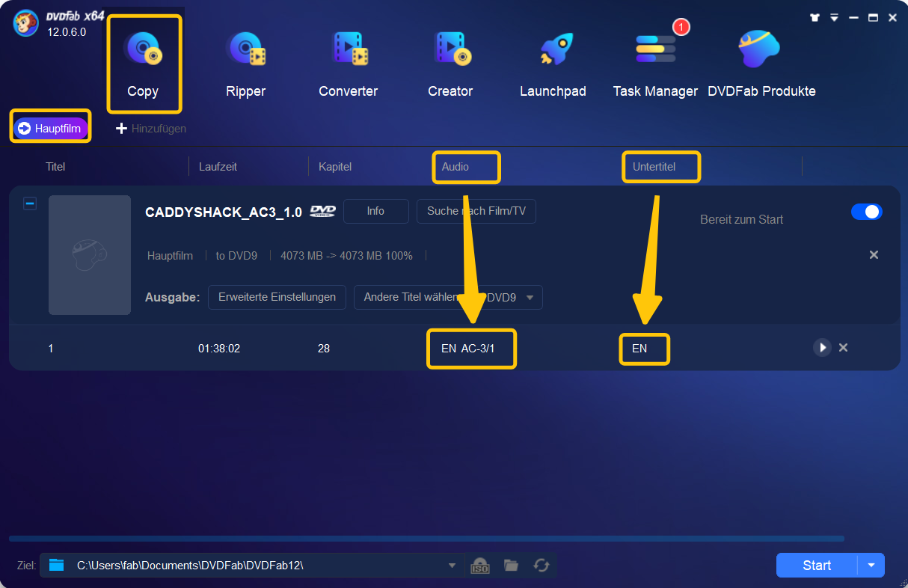Click the Start button
This screenshot has height=588, width=908.
coord(817,566)
